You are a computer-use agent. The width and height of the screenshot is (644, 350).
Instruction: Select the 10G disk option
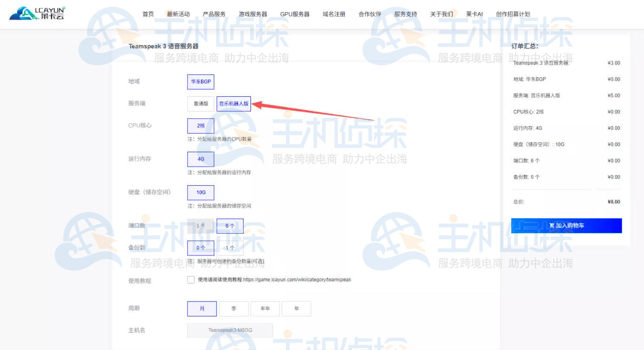click(201, 193)
